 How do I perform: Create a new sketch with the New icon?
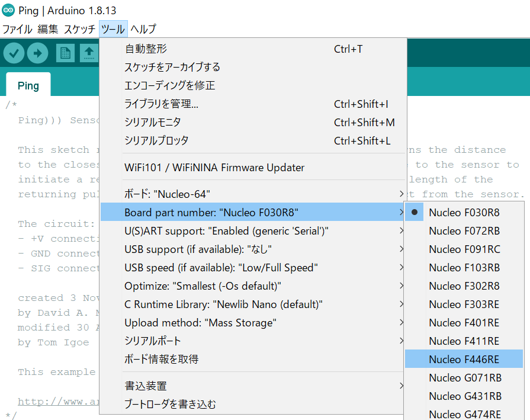(x=65, y=53)
